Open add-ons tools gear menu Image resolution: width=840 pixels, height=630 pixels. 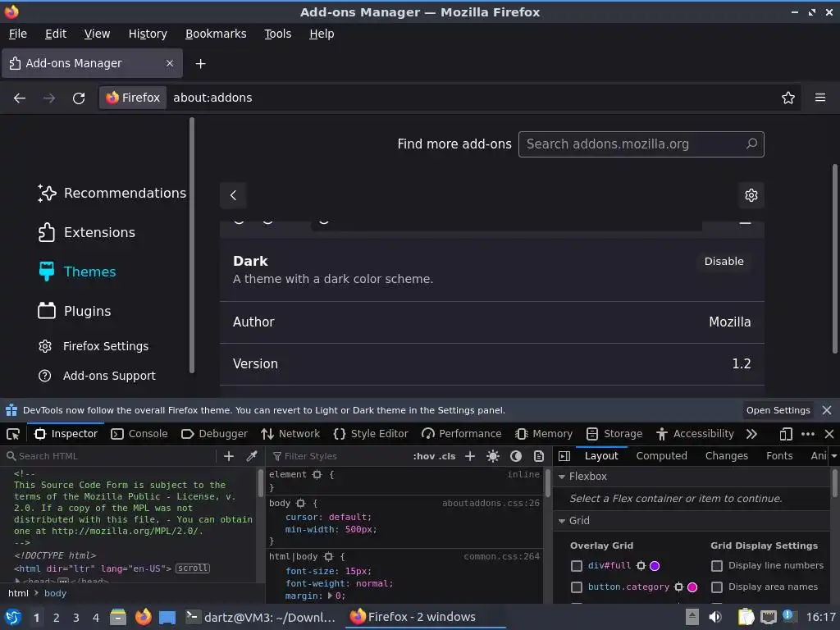pos(751,195)
